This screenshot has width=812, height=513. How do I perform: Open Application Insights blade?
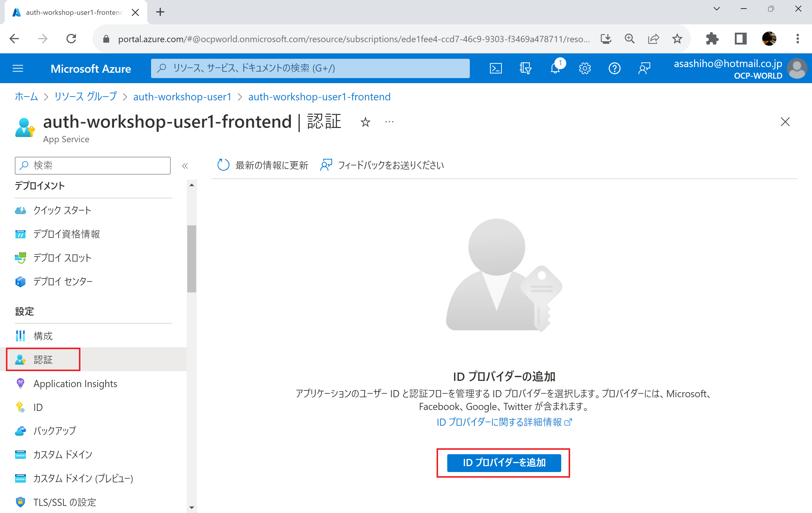tap(75, 384)
